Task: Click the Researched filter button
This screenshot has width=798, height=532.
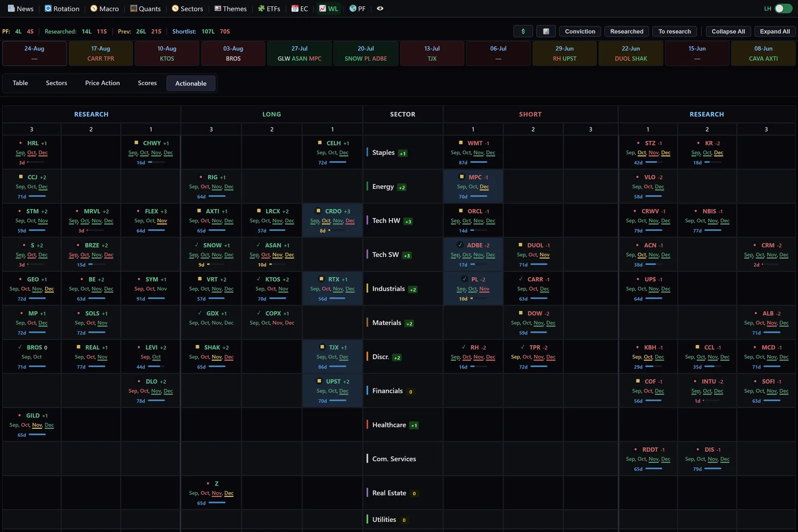Action: pos(627,31)
